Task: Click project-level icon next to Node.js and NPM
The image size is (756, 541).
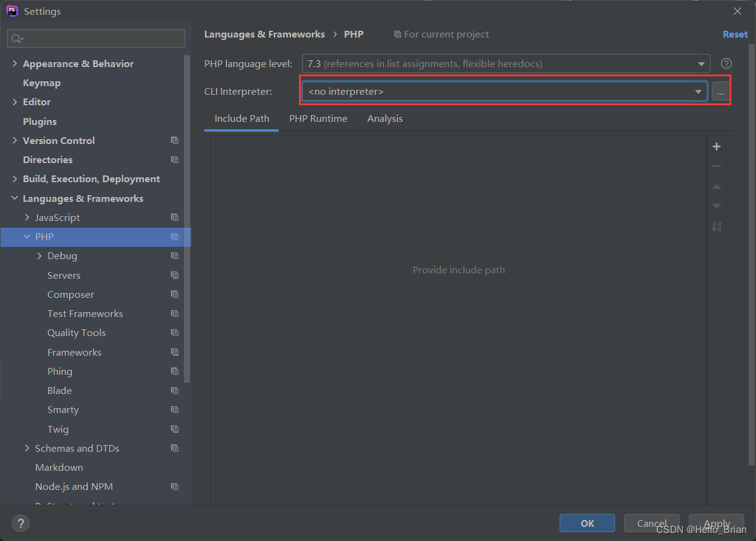Action: tap(175, 486)
